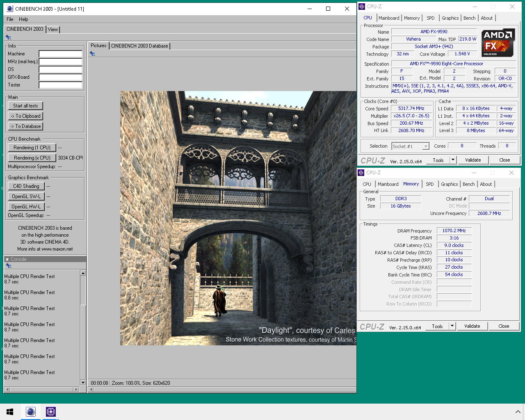Run OpenGL HW-L benchmark

(x=26, y=207)
